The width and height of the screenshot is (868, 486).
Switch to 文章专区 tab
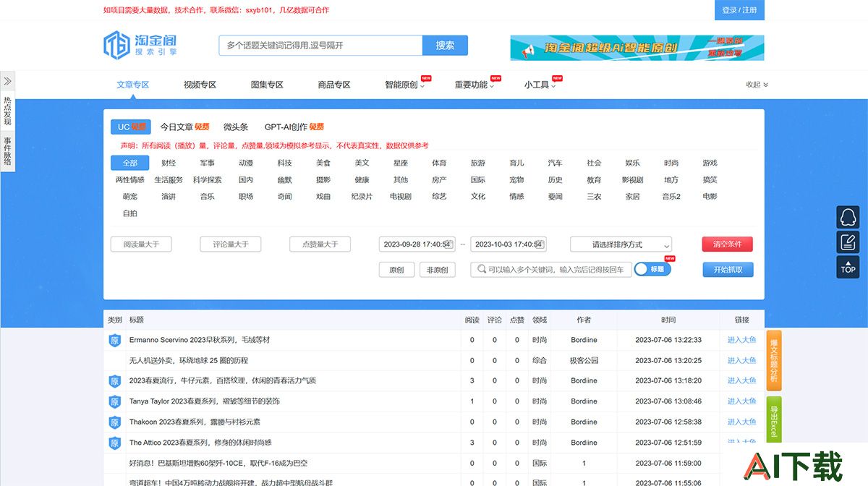pos(133,85)
